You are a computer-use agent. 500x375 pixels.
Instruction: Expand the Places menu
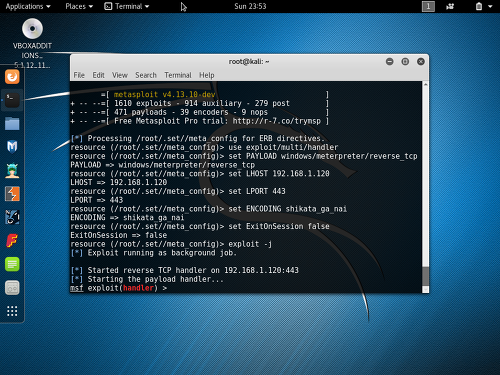click(79, 6)
